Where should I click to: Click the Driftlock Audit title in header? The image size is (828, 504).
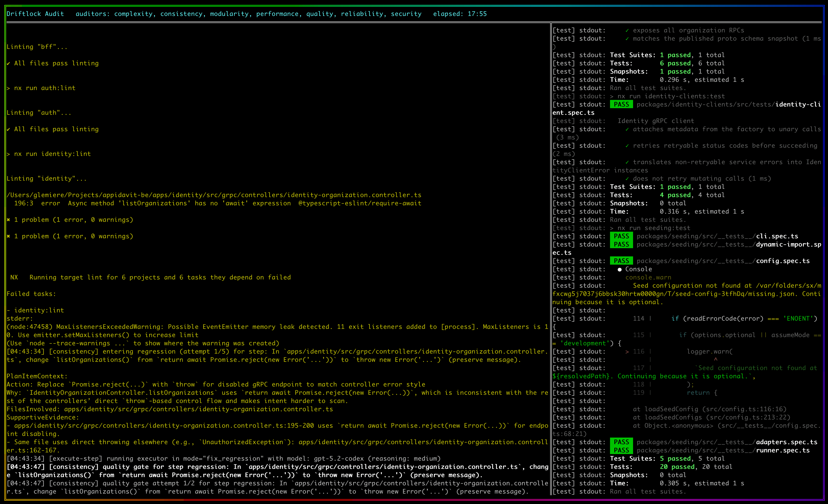(35, 14)
